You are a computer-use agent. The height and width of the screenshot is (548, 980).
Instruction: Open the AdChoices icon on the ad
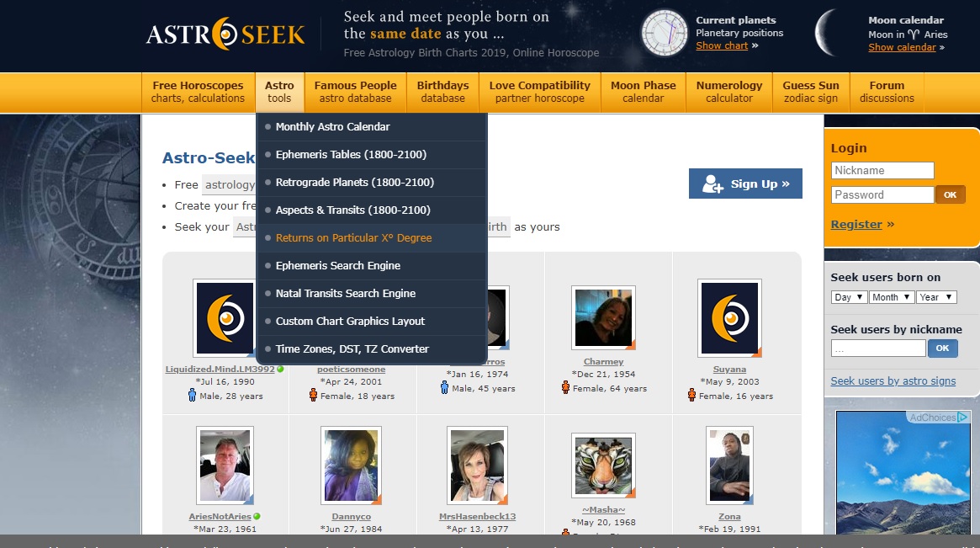[x=938, y=418]
